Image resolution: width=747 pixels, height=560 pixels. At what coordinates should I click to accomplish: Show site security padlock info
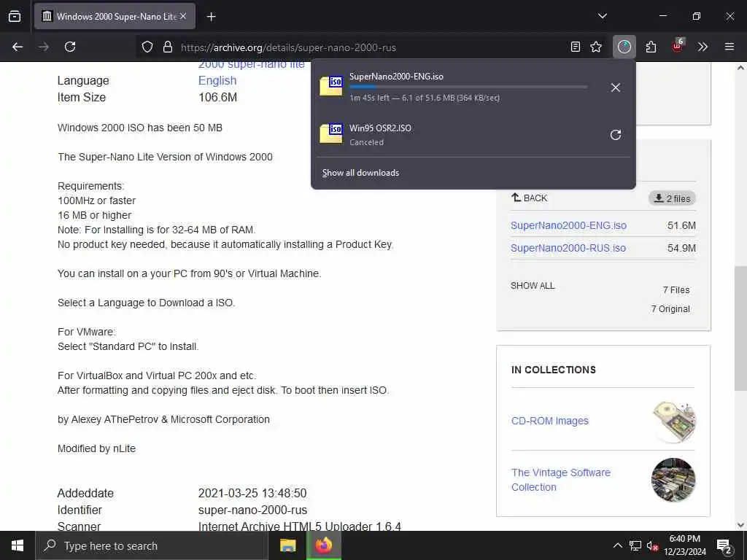[167, 47]
